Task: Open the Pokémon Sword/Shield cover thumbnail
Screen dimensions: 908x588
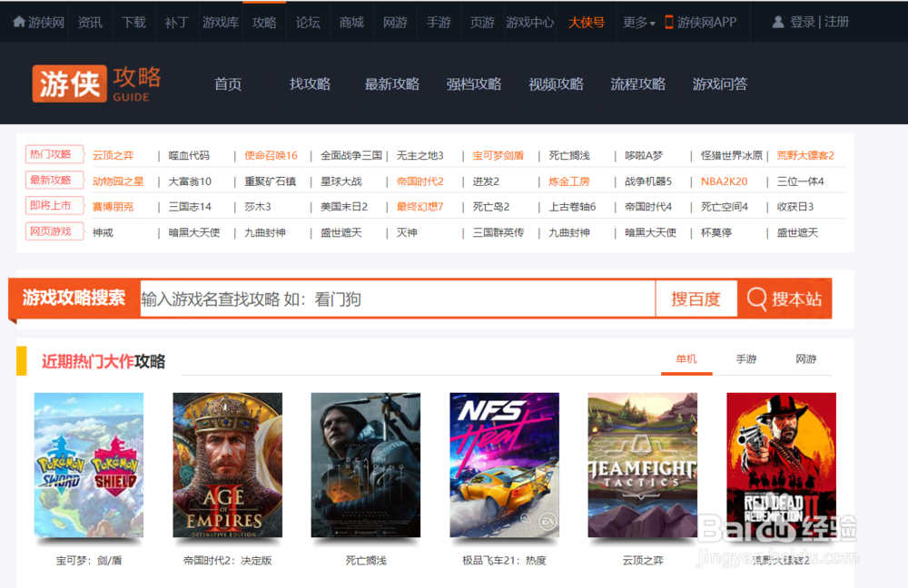Action: pyautogui.click(x=89, y=465)
